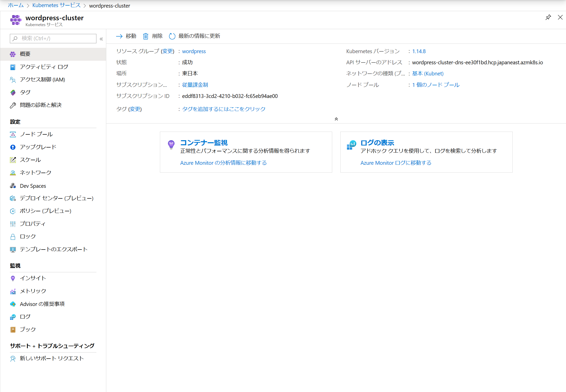The image size is (566, 392).
Task: Click 削除 toolbar button label
Action: (x=157, y=36)
